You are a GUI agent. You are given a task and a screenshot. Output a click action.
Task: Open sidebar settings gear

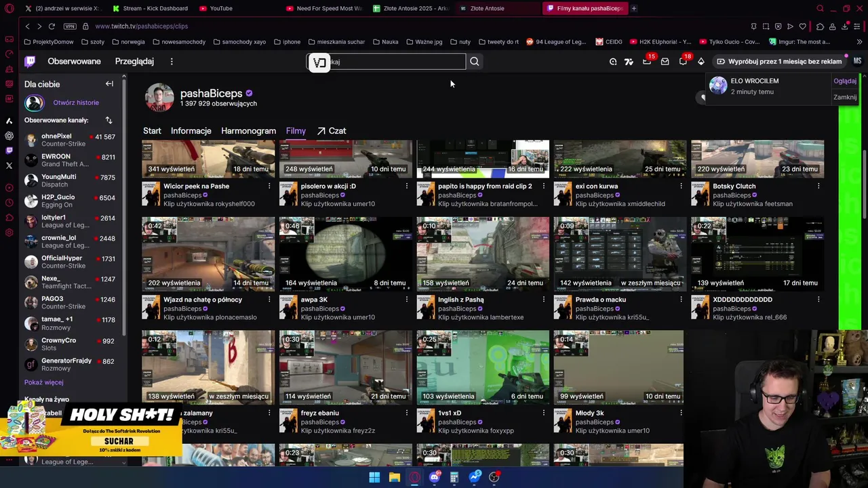pos(9,232)
